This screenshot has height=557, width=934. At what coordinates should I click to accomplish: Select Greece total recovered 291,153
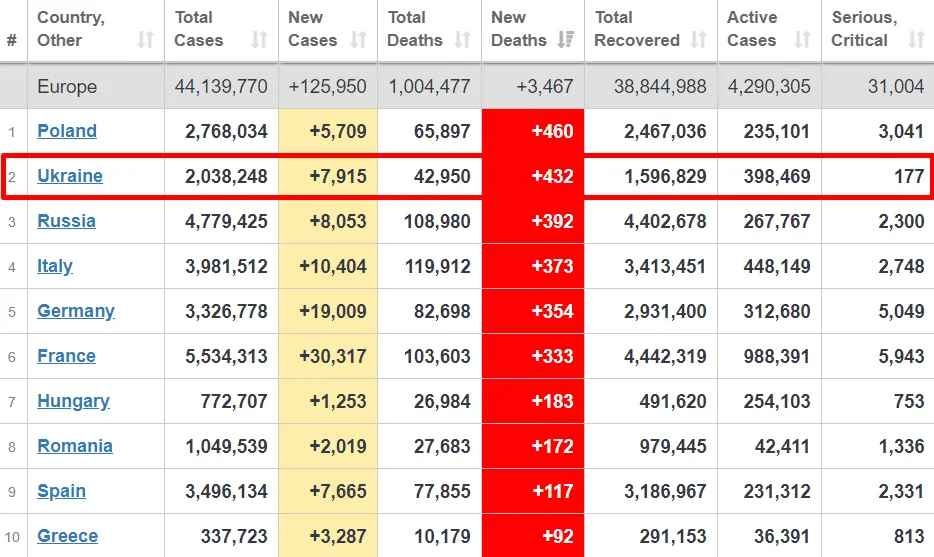coord(673,536)
